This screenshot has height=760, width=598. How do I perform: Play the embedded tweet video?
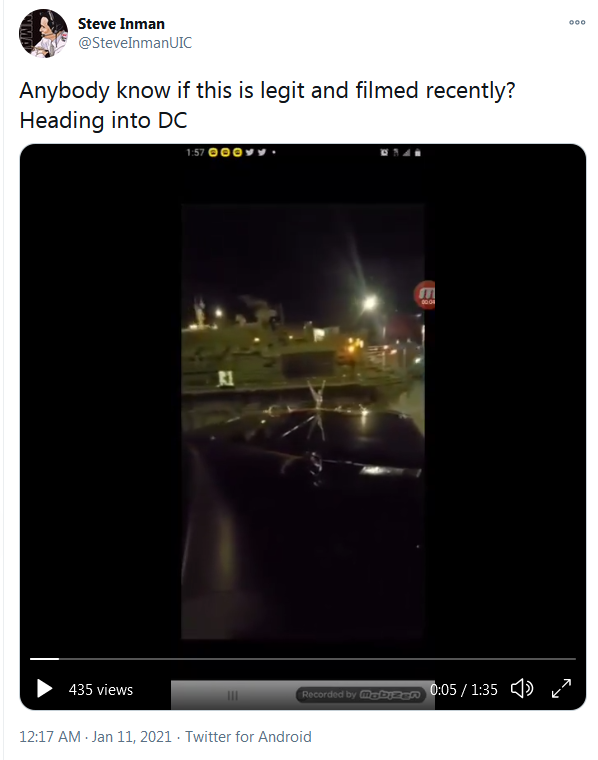[x=44, y=689]
